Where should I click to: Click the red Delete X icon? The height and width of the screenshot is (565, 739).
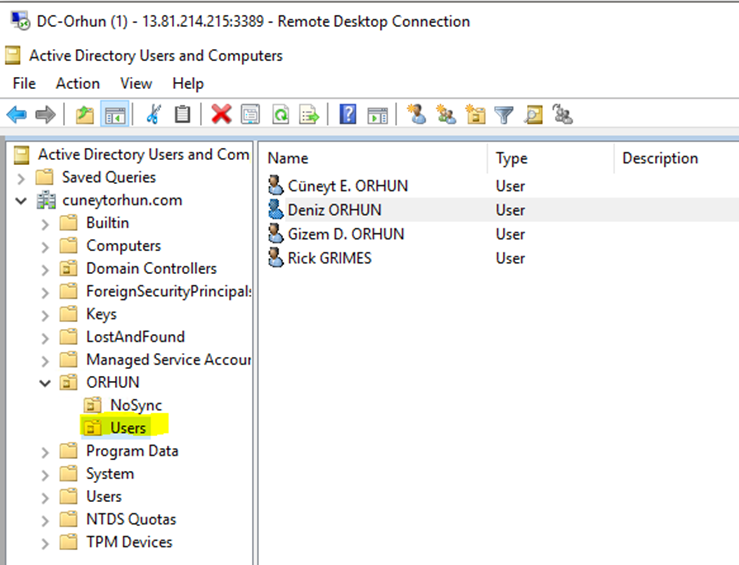[221, 114]
